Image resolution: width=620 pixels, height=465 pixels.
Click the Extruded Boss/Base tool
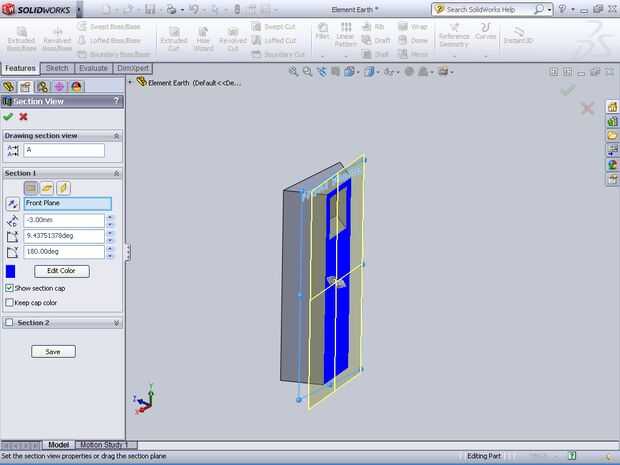coord(21,39)
